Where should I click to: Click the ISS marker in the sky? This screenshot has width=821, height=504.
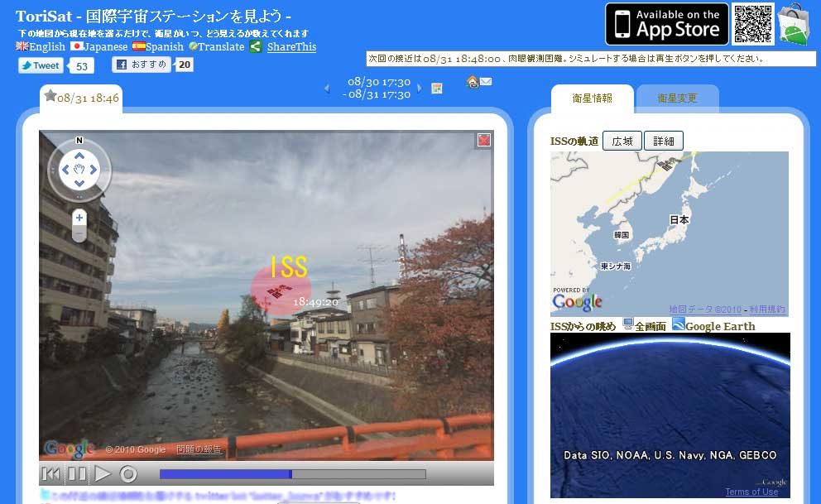coord(281,290)
